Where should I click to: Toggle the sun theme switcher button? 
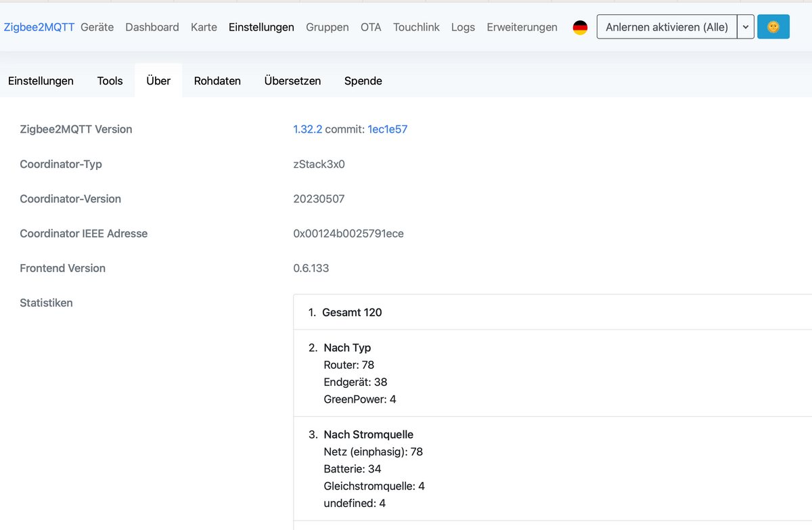(773, 27)
